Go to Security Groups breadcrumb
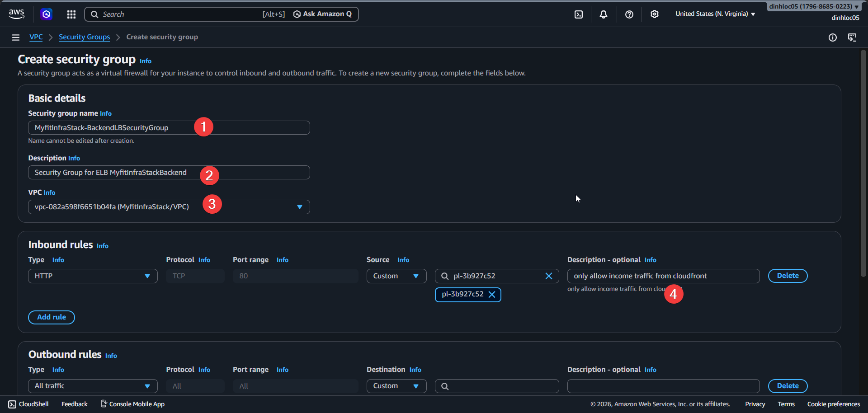 point(84,37)
